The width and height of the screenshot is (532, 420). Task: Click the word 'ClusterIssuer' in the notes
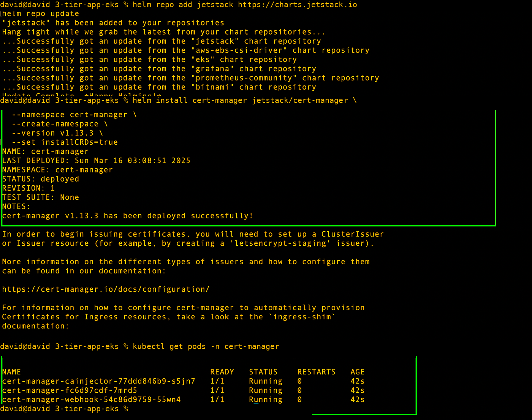pos(353,234)
